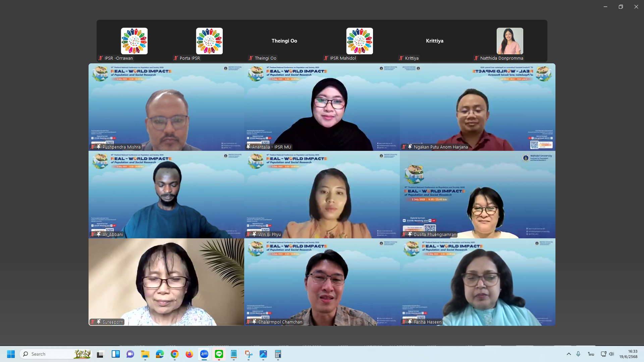
Task: Expand hidden system tray icons chevron
Action: pos(569,354)
